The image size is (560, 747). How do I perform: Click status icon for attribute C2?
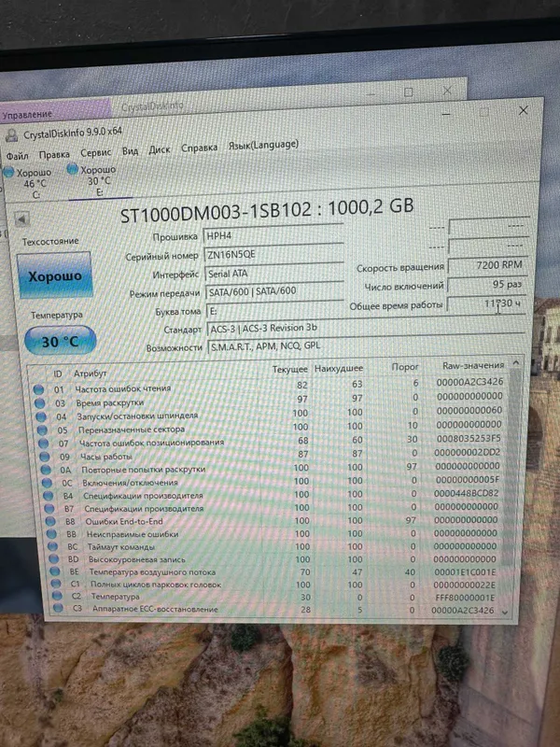point(57,596)
